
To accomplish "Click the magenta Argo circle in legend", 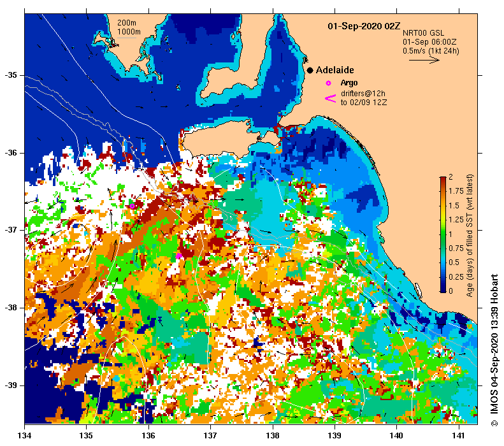I will tap(329, 83).
